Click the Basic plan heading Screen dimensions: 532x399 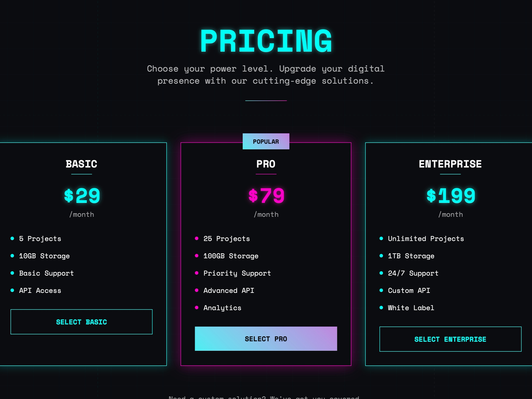(x=81, y=164)
